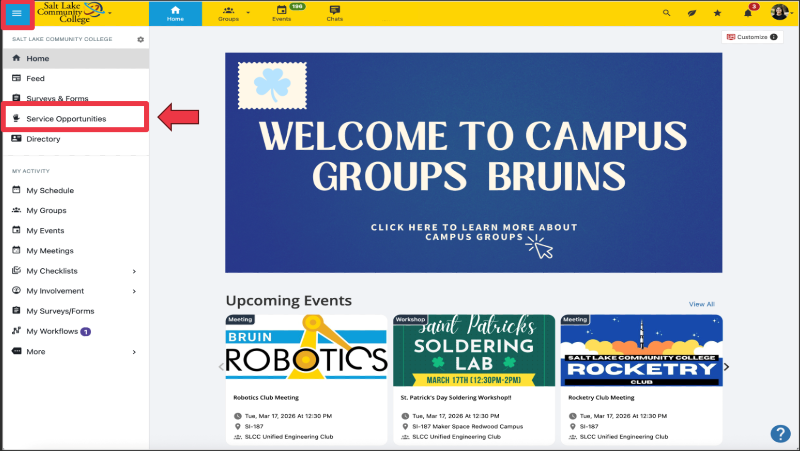Click the My Checklists icon
The image size is (800, 451).
(x=16, y=270)
